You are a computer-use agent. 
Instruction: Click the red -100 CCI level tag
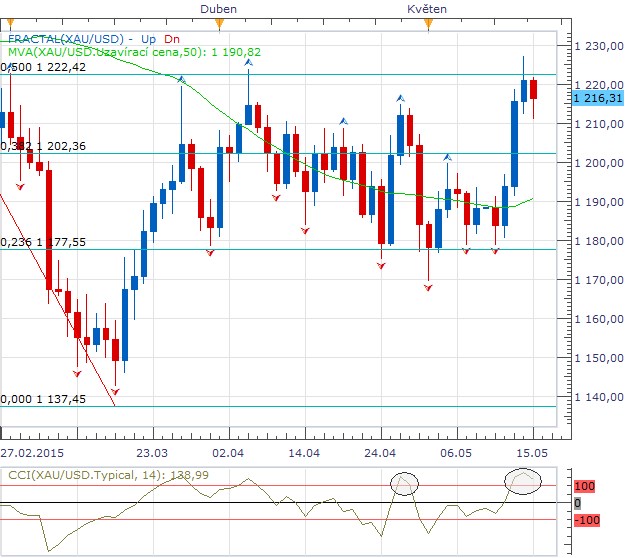click(587, 520)
